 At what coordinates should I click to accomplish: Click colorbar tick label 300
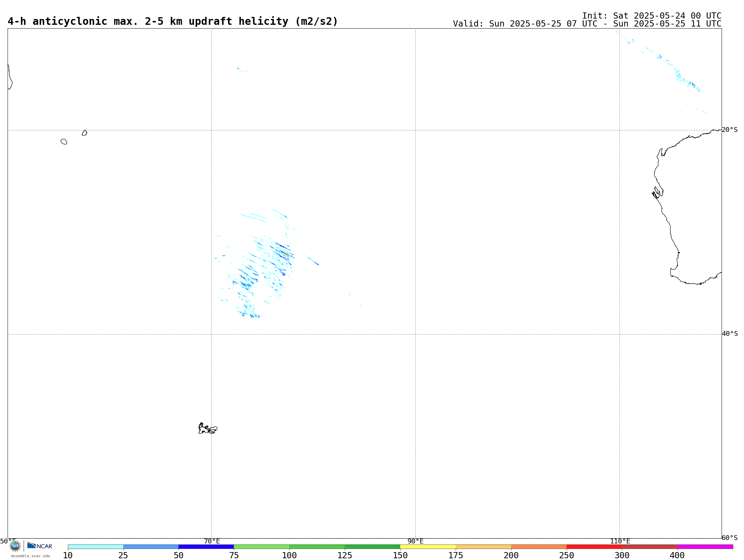tap(622, 555)
